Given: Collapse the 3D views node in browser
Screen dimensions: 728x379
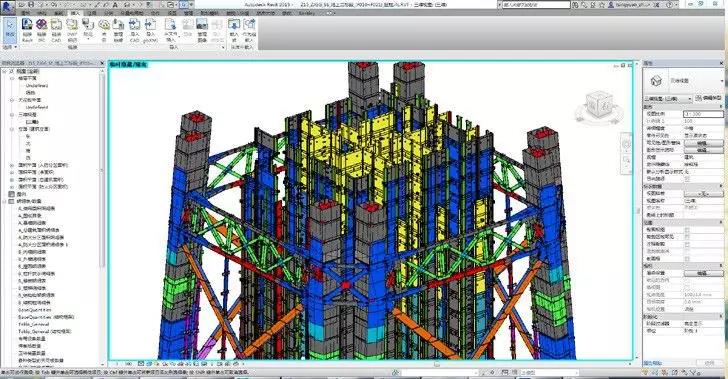Looking at the screenshot, I should coord(12,114).
